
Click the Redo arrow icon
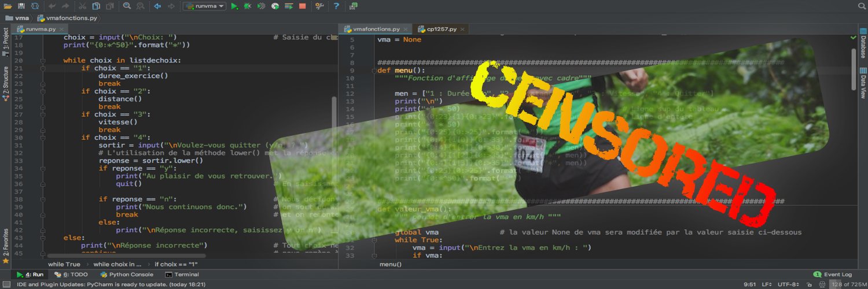click(x=65, y=6)
